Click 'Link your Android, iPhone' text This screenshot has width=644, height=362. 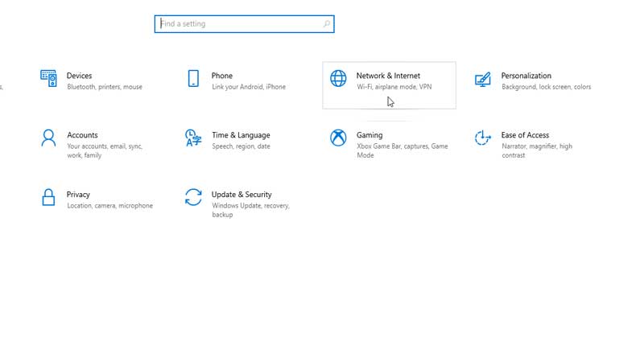[x=249, y=87]
